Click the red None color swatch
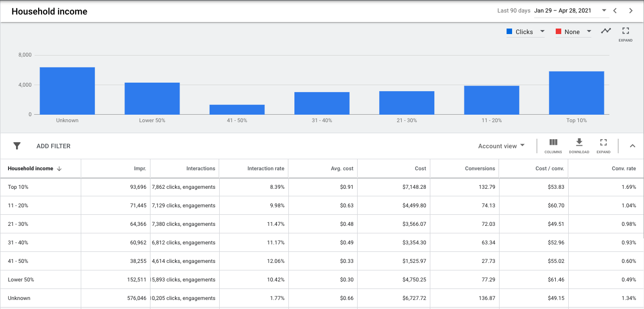 tap(558, 32)
